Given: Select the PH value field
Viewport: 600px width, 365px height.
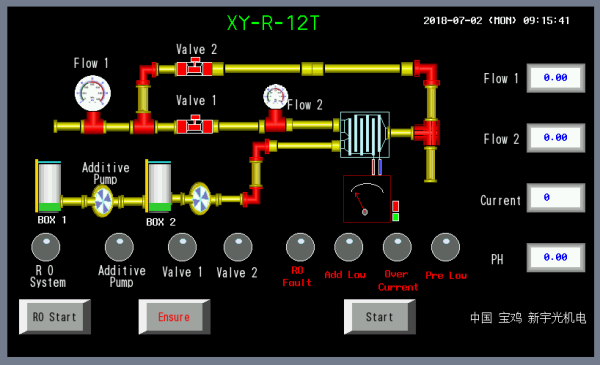Looking at the screenshot, I should [556, 257].
